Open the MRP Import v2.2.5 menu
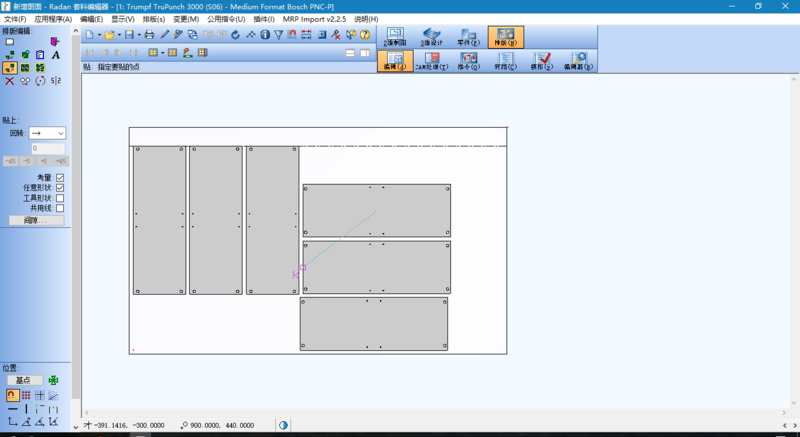 point(315,19)
